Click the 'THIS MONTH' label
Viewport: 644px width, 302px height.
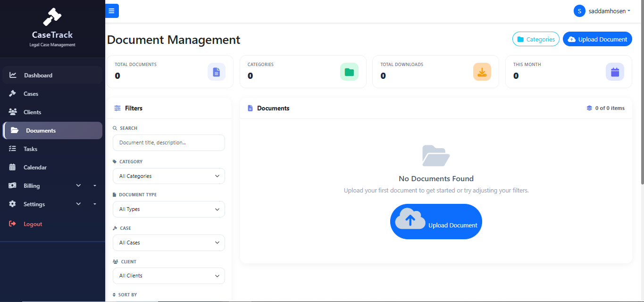coord(527,65)
